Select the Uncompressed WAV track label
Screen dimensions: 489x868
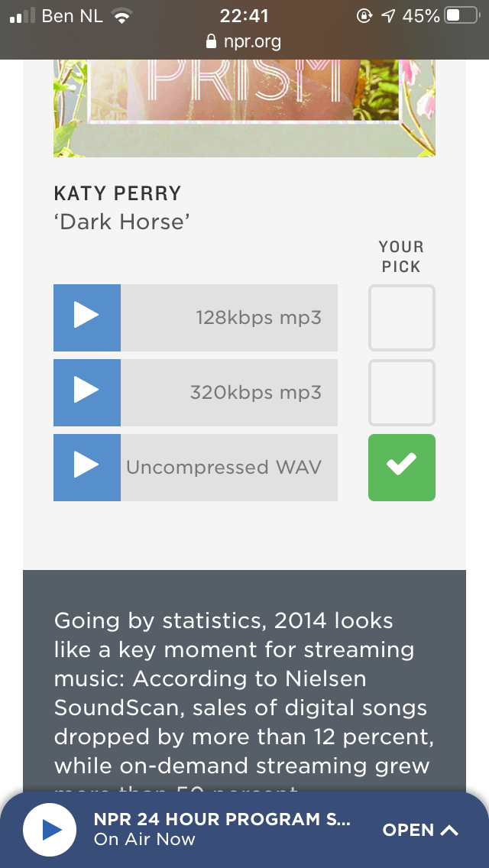[x=224, y=467]
